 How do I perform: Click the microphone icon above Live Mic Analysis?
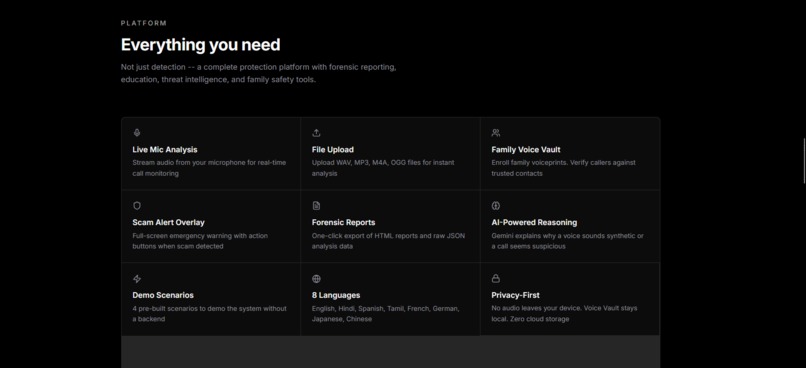(x=137, y=133)
